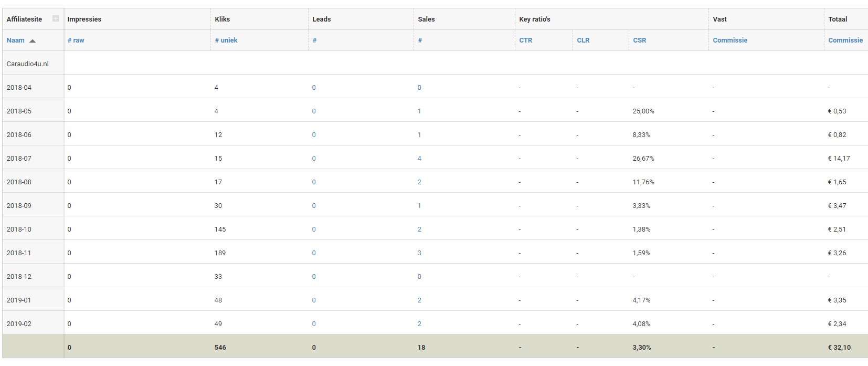Click the total 18 sales cell
Screen dimensions: 868x366
(x=421, y=348)
